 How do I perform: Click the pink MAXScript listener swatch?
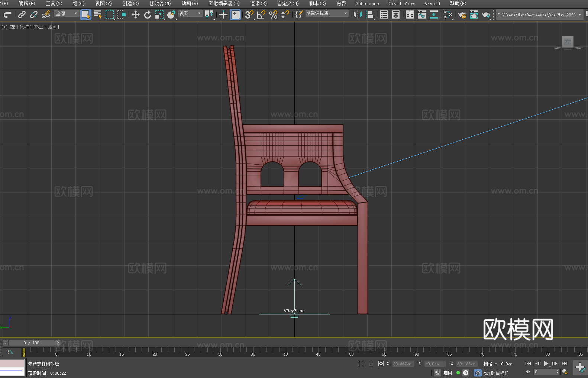pos(12,364)
